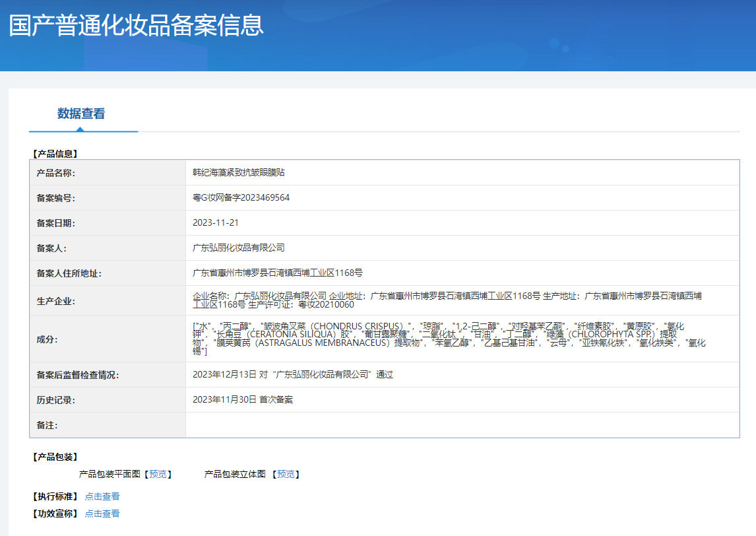
Task: Select the 2023年11月30日 首次备案 history entry
Action: coord(243,400)
